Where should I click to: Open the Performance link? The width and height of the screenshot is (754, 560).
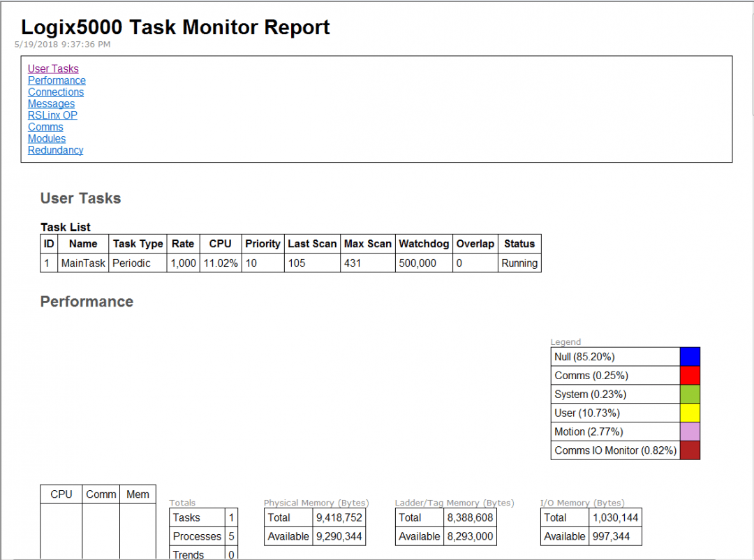(x=57, y=80)
